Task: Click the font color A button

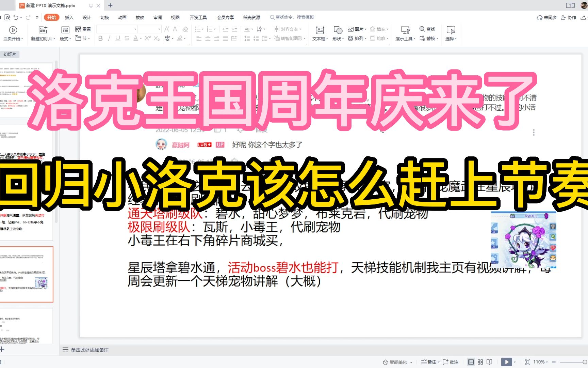Action: click(135, 39)
